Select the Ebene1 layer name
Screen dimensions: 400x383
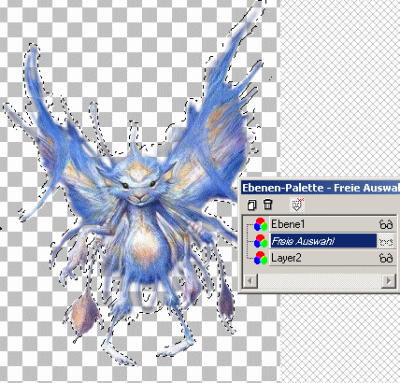tap(288, 224)
